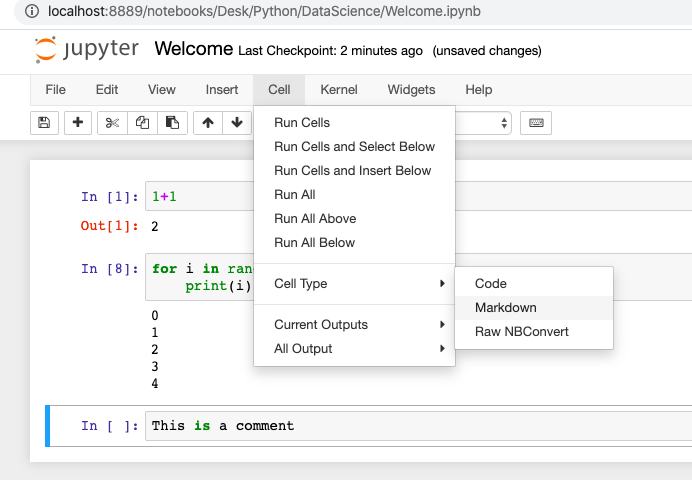Choose Run Cells from the Cell menu
Image resolution: width=692 pixels, height=480 pixels.
coord(354,123)
